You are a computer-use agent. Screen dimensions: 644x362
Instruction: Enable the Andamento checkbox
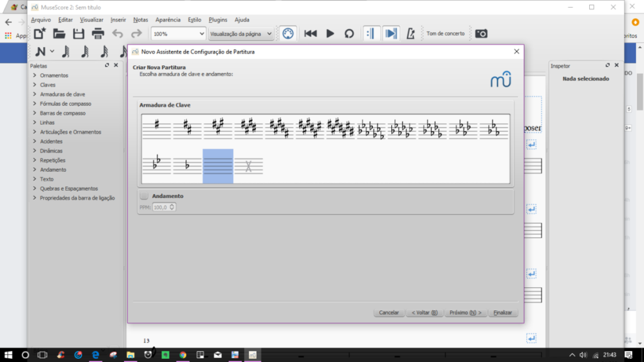point(144,196)
